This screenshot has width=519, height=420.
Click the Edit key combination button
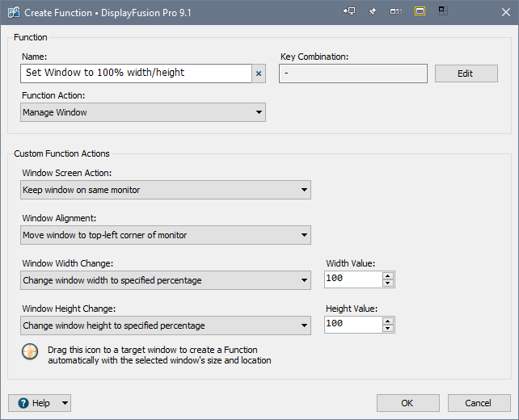pos(465,73)
